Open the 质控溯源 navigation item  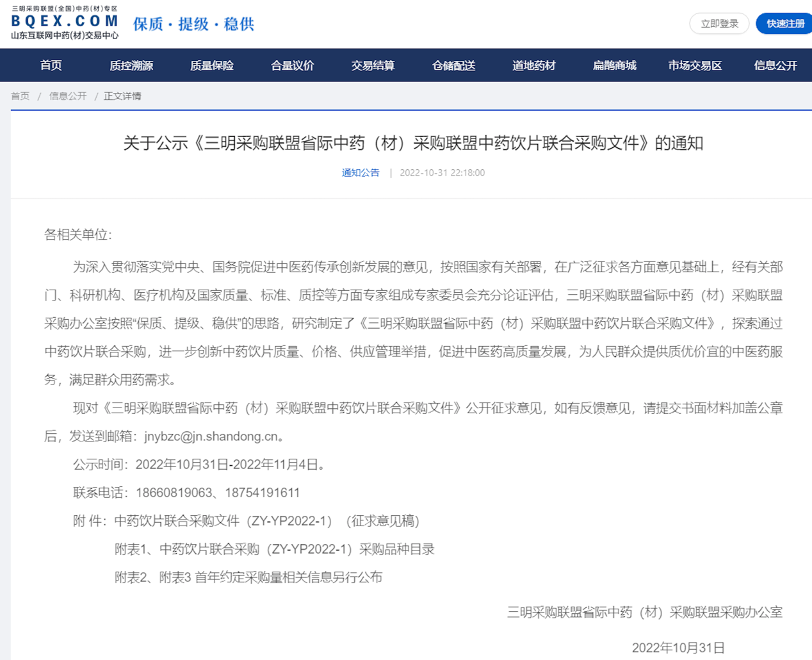click(x=131, y=65)
